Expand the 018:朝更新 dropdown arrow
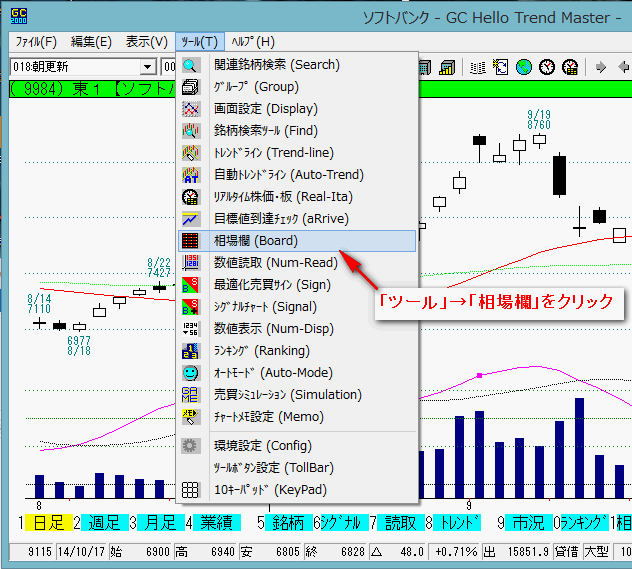Viewport: 632px width, 569px height. click(148, 67)
